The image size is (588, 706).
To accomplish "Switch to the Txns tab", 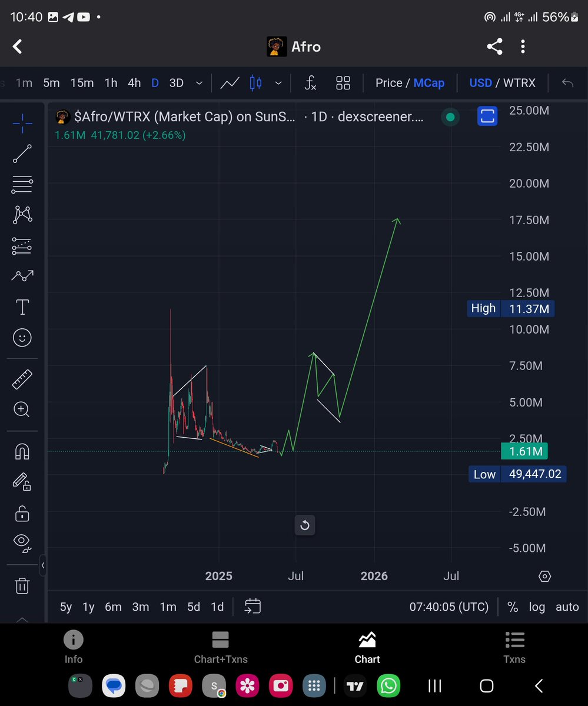I will (x=514, y=647).
